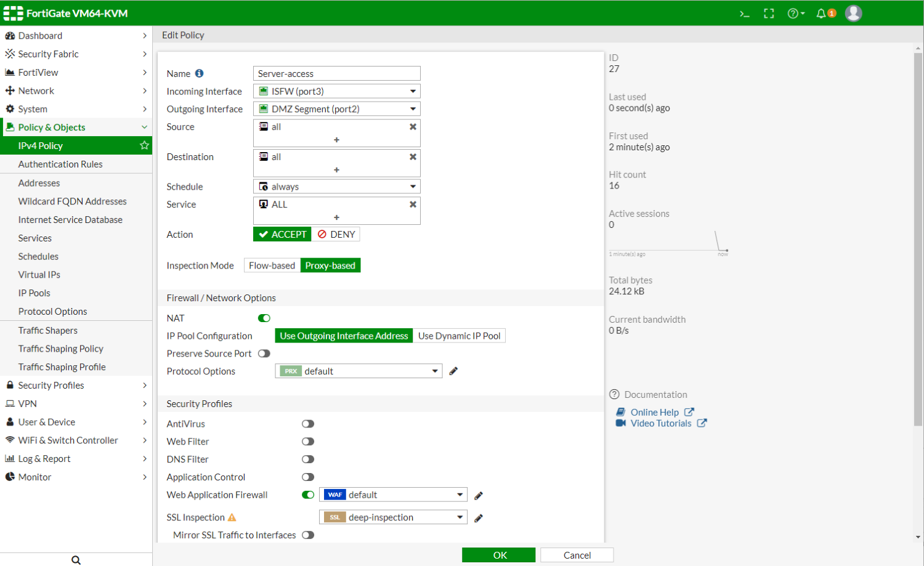Add a new Destination with the plus button

point(336,169)
